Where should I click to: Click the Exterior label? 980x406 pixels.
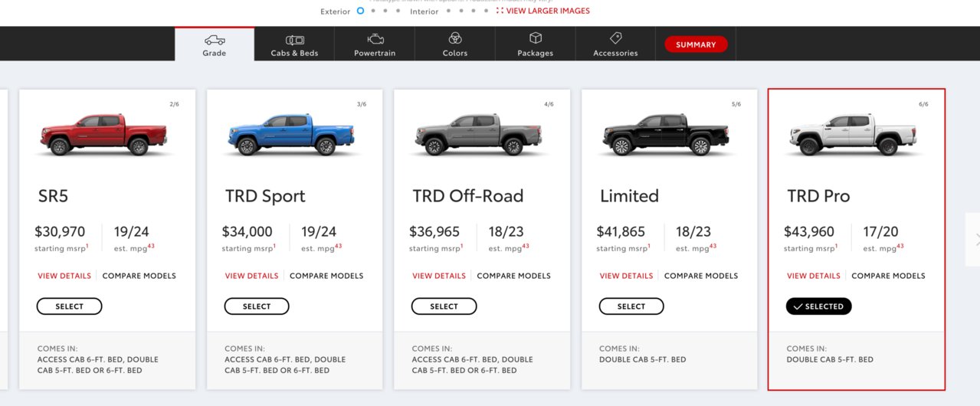pos(336,11)
